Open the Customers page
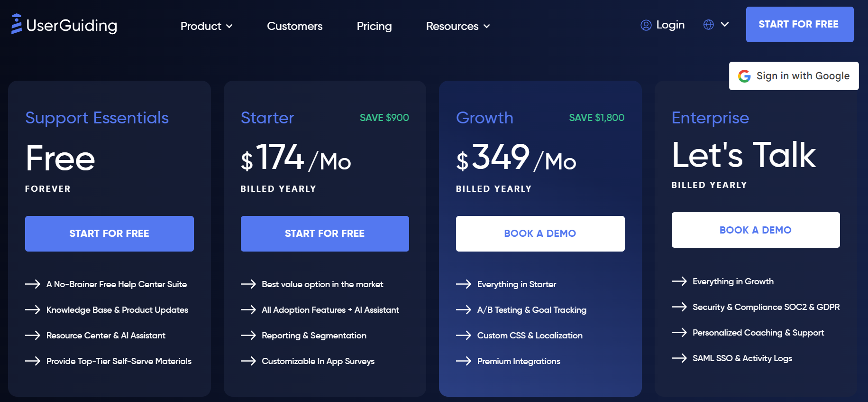This screenshot has height=402, width=868. [x=295, y=26]
